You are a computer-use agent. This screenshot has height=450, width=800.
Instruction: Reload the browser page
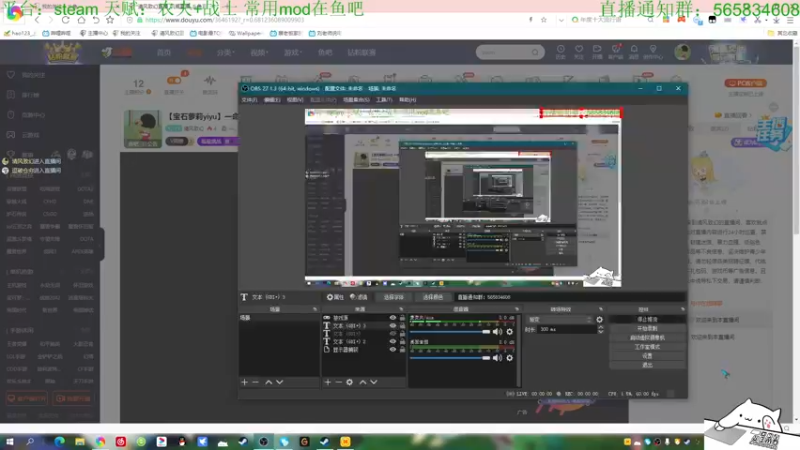click(65, 20)
